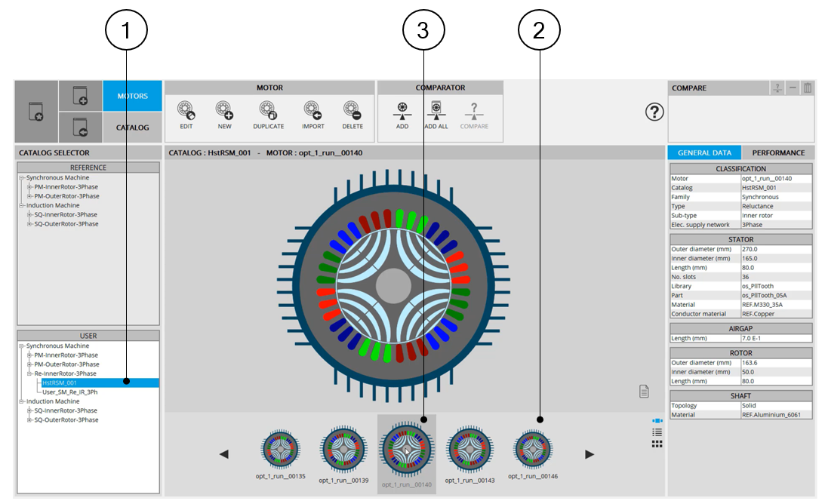Collapse Re-InnerRotor-3Phase in User tree
The height and width of the screenshot is (504, 825).
29,373
